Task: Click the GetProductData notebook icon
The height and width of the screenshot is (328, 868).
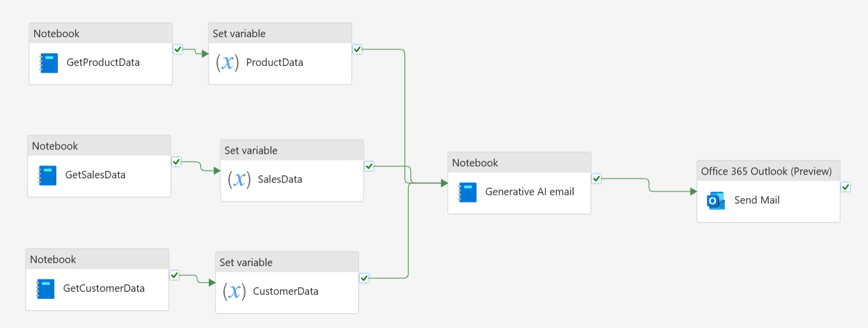Action: [x=48, y=63]
